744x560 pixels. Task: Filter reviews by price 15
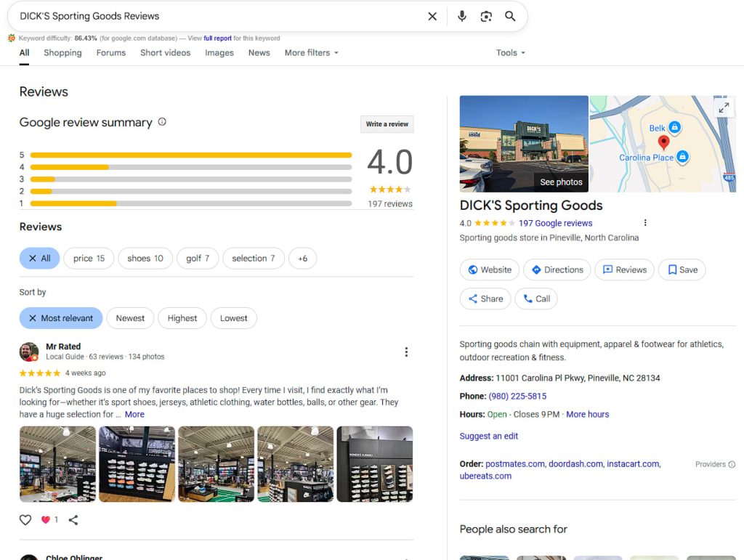coord(89,259)
